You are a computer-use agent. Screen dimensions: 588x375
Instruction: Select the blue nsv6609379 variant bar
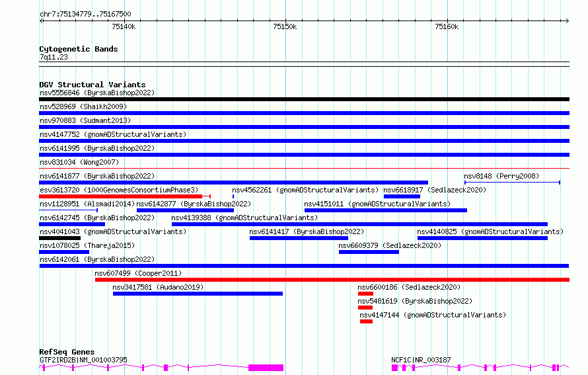point(369,252)
